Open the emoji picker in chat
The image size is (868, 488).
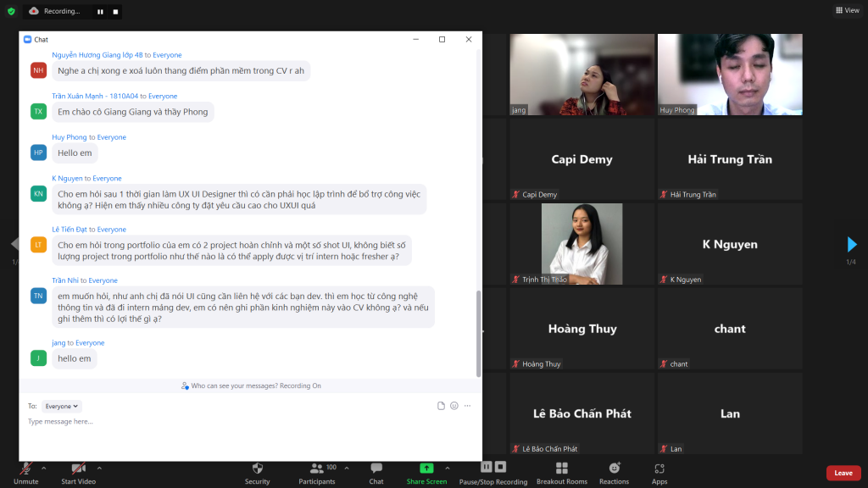pyautogui.click(x=454, y=406)
